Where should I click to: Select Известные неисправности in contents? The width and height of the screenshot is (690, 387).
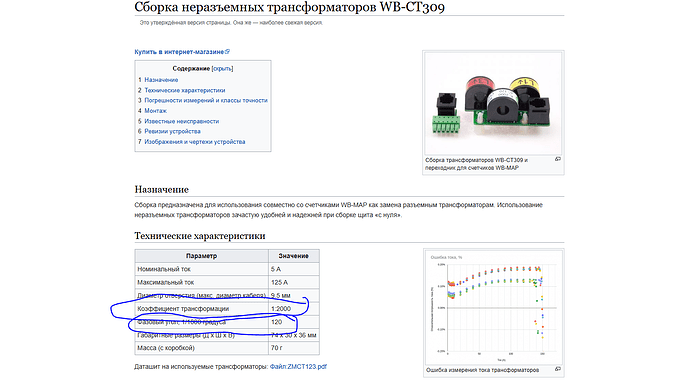181,121
